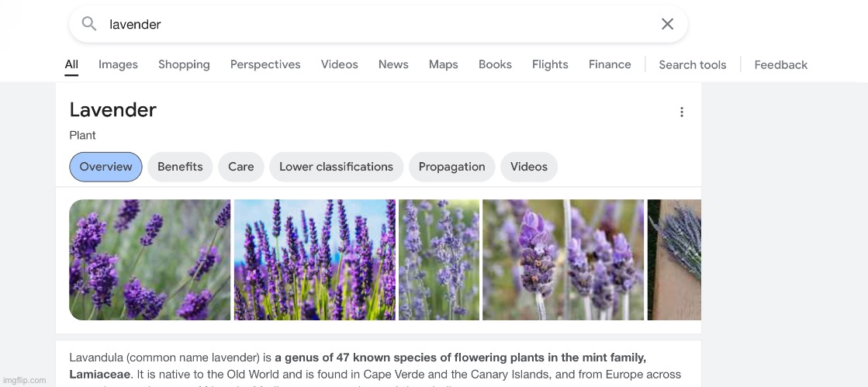Switch to Maps results

(x=443, y=64)
